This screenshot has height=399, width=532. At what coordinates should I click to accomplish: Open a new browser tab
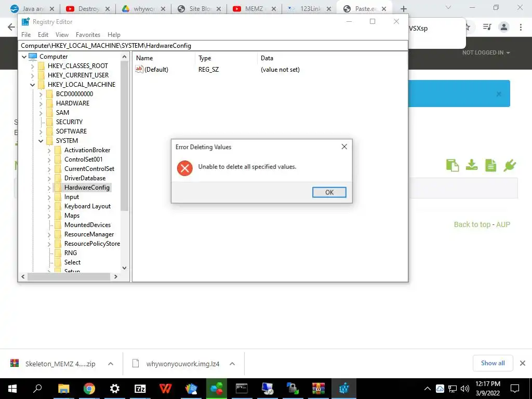(x=403, y=9)
